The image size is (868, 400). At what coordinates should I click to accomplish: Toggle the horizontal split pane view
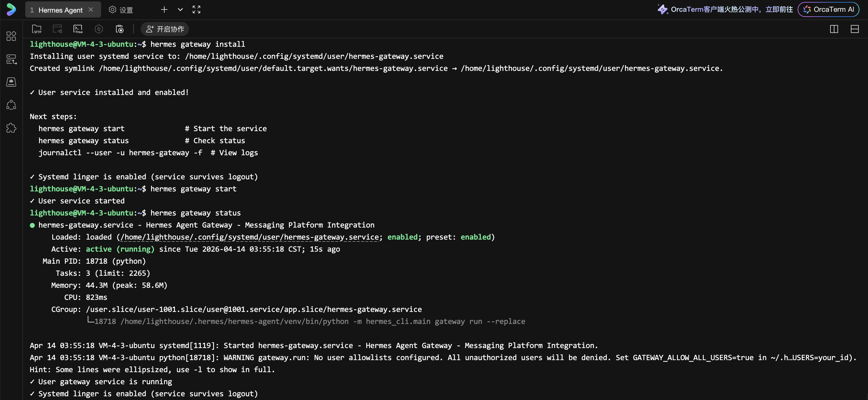point(855,29)
